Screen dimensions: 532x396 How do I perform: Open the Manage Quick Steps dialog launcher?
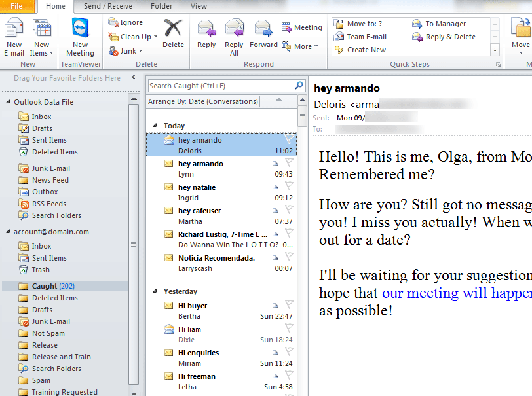[x=498, y=64]
